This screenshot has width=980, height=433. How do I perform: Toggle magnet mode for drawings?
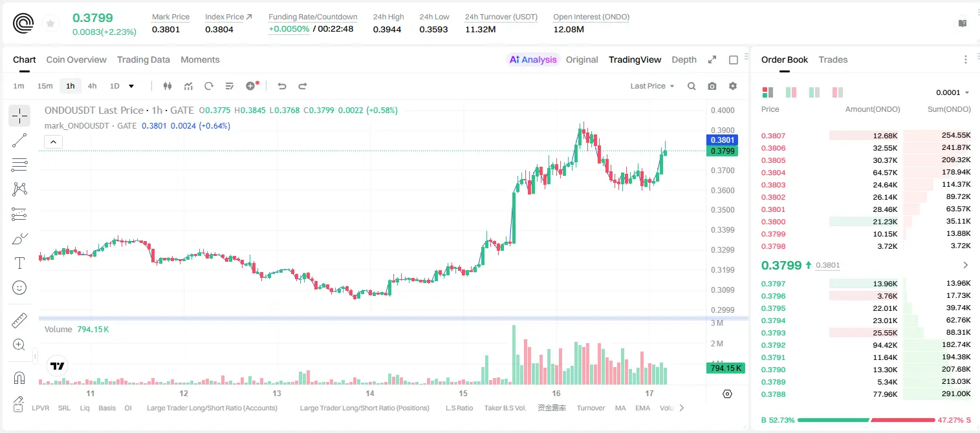point(19,378)
